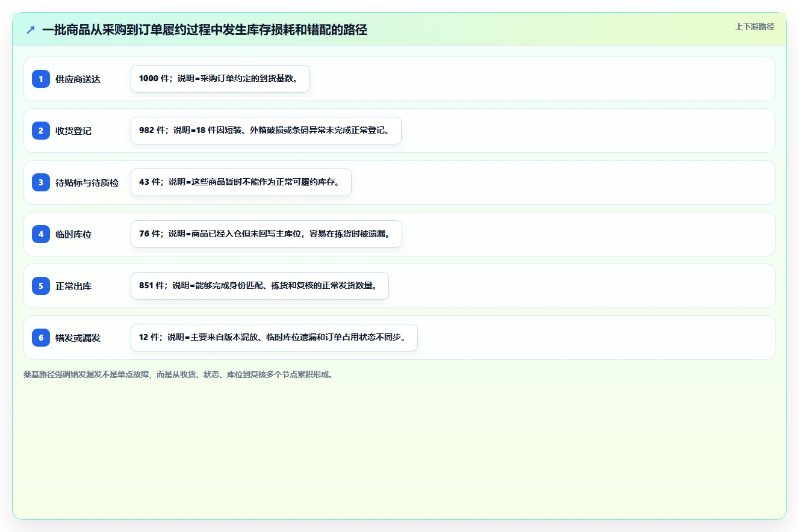Select the 收货登记 step label
This screenshot has width=799, height=532.
[x=73, y=131]
